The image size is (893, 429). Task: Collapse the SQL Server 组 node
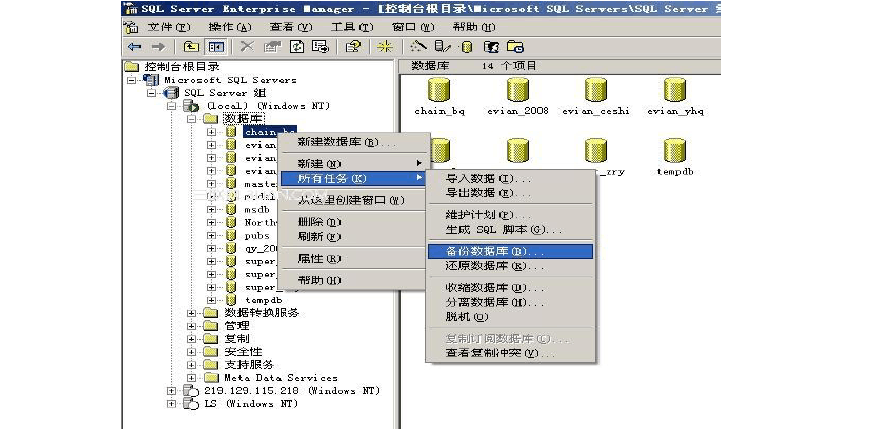pos(151,93)
